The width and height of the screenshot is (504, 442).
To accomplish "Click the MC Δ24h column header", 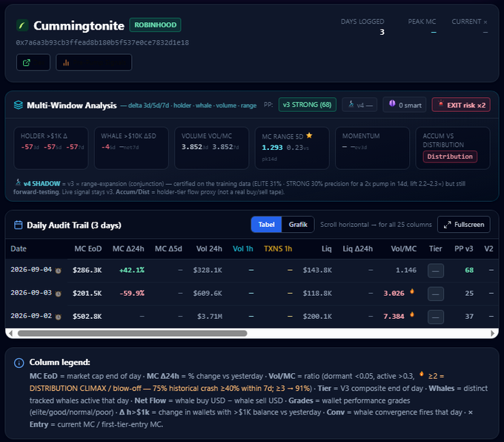I will click(128, 248).
